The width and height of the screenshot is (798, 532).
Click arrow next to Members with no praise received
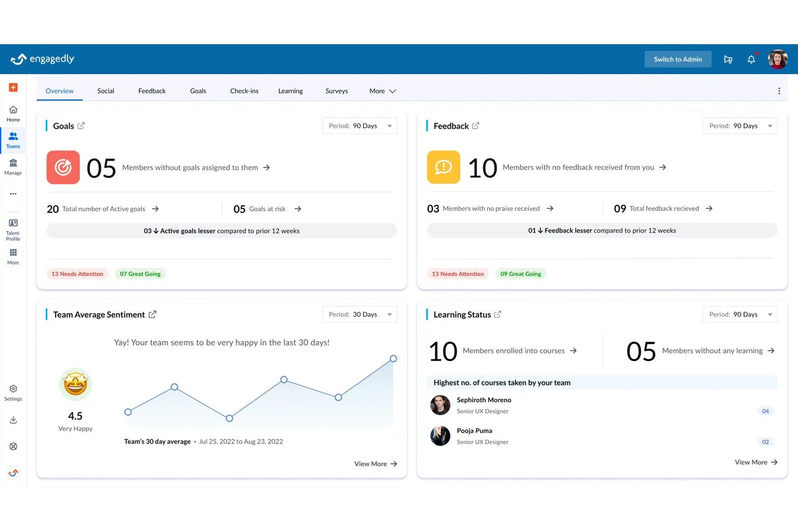(x=550, y=208)
